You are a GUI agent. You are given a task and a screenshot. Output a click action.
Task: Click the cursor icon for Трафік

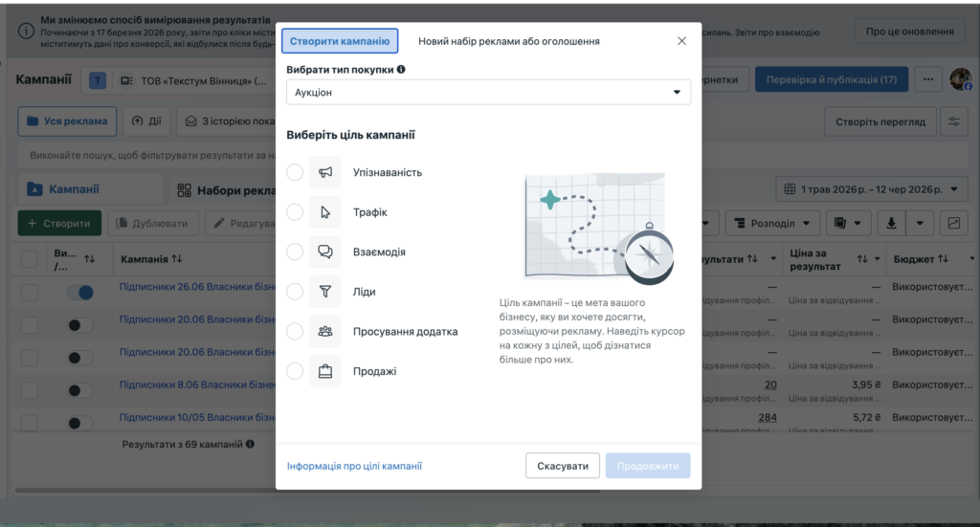click(x=325, y=212)
